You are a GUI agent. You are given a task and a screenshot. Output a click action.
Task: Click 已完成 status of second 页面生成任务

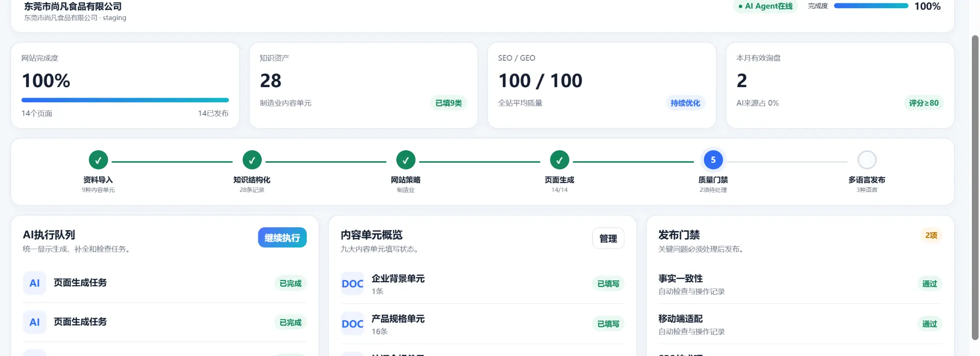click(290, 323)
